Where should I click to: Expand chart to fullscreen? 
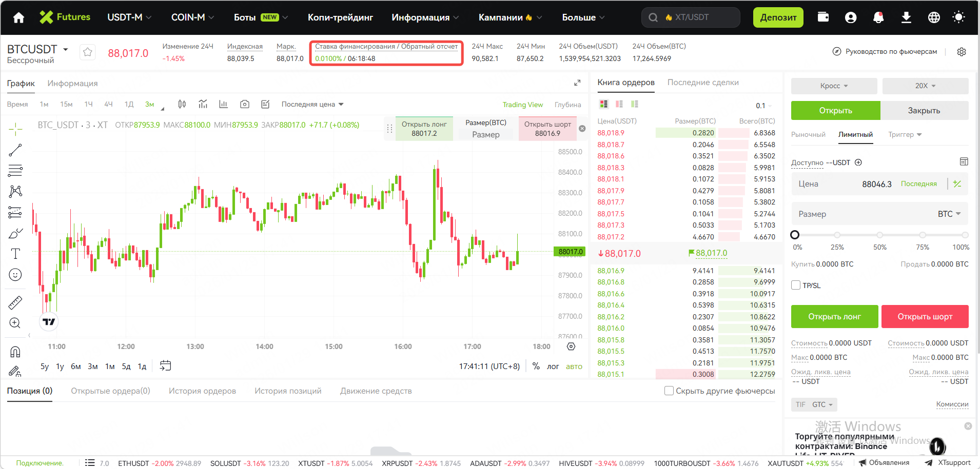point(577,83)
